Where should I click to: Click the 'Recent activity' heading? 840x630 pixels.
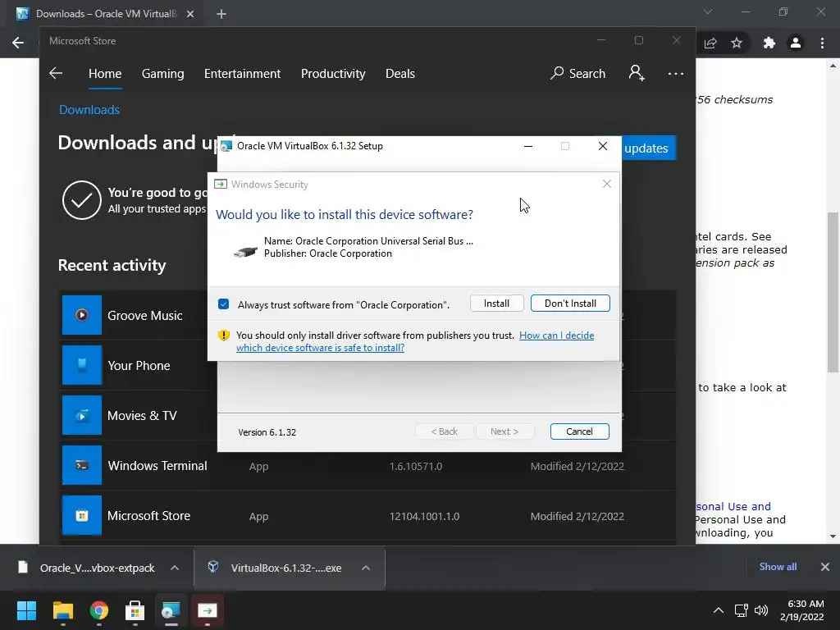click(x=112, y=265)
